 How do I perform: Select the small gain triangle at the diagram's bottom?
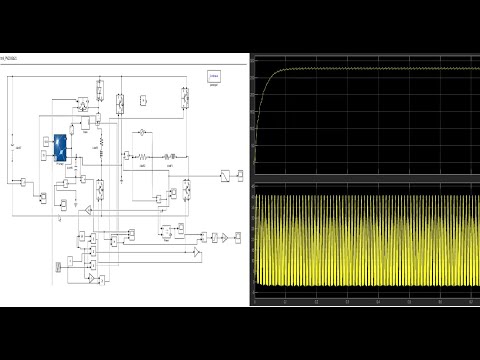coord(92,278)
